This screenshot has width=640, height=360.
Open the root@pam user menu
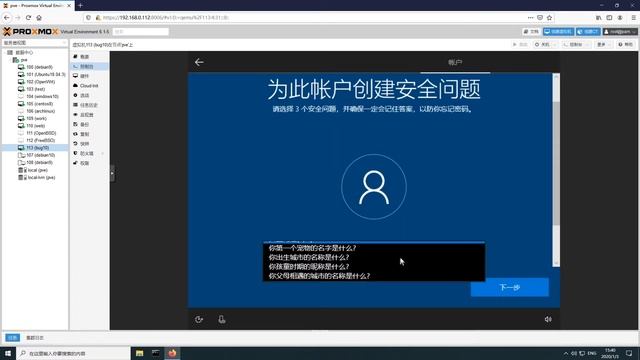(619, 31)
